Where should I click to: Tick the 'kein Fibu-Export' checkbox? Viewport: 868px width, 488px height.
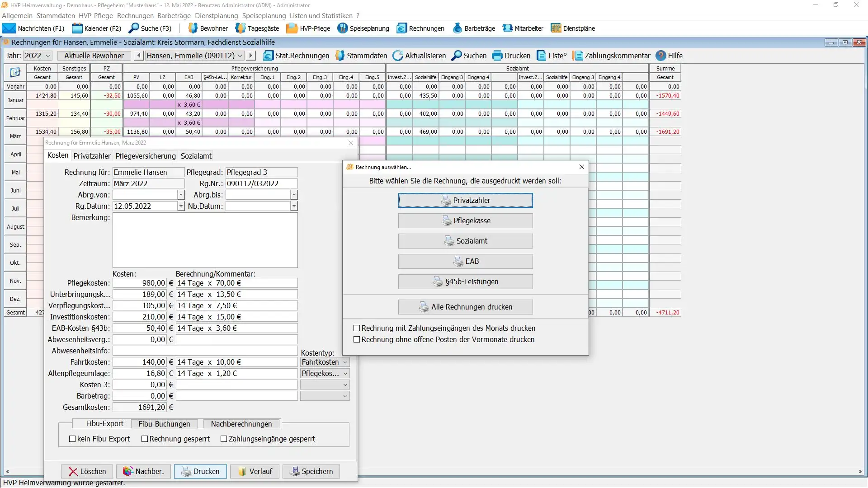pyautogui.click(x=72, y=439)
